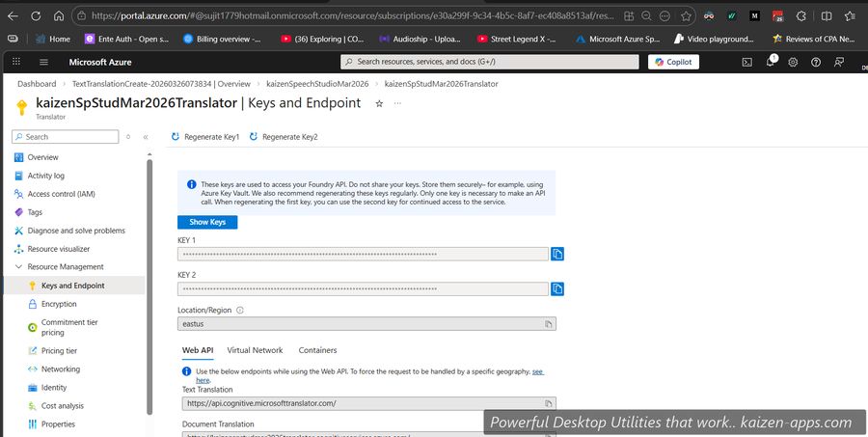The height and width of the screenshot is (437, 868).
Task: Open Resource visualizer
Action: click(x=59, y=249)
